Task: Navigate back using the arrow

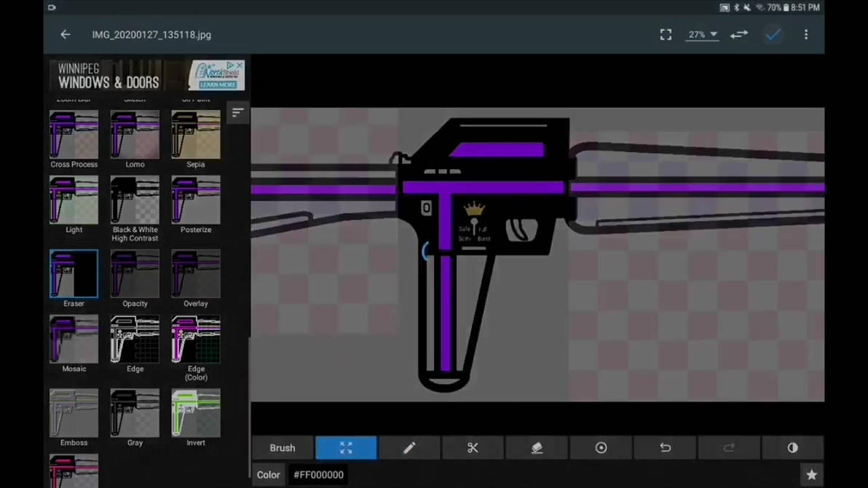Action: (65, 34)
